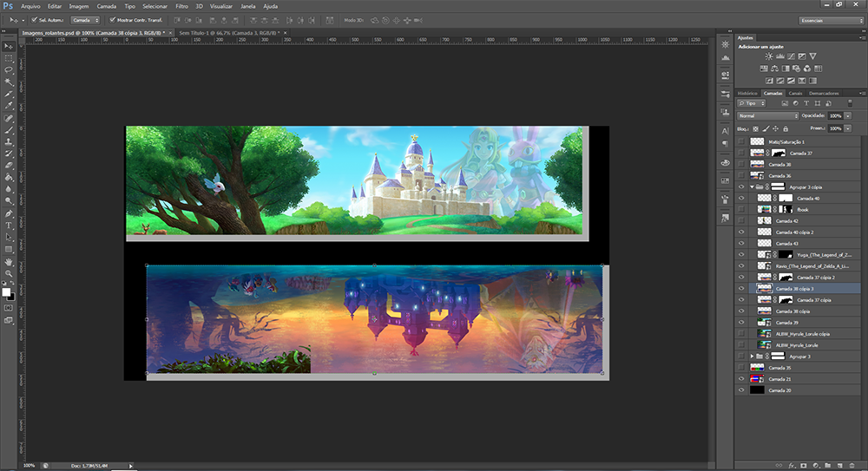The height and width of the screenshot is (471, 868).
Task: Select the Move tool in the toolbox
Action: tap(9, 47)
